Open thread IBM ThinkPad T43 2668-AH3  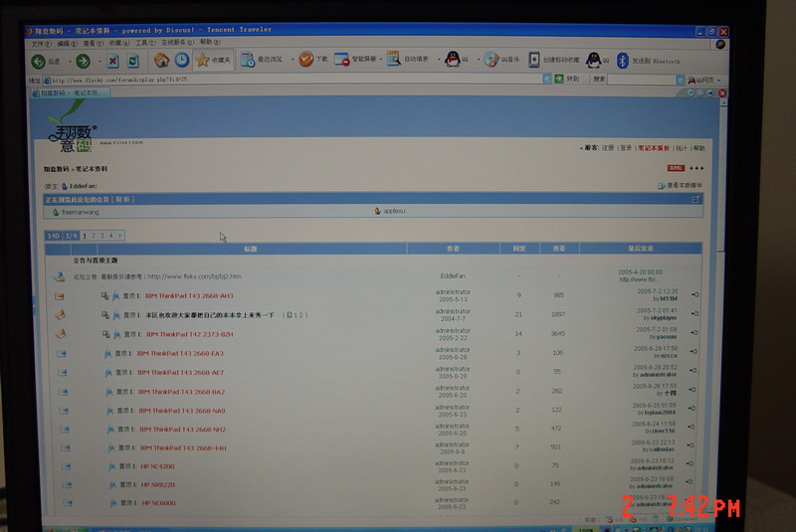coord(189,295)
